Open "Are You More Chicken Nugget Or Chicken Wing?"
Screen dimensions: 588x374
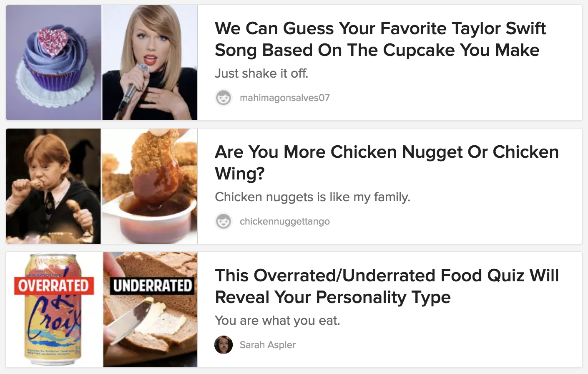386,163
